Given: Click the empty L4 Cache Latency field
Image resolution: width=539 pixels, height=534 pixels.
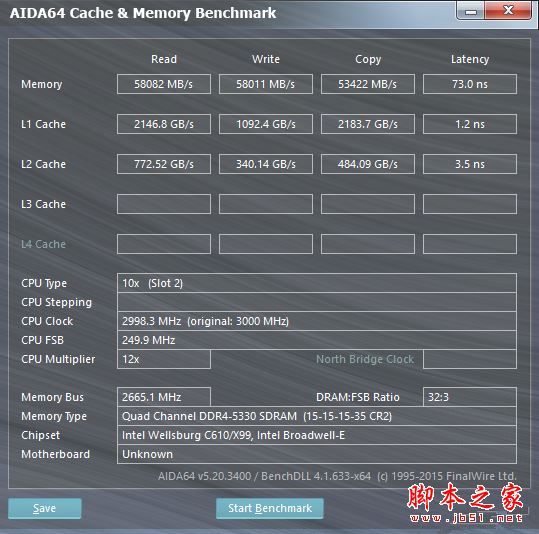Looking at the screenshot, I should click(x=470, y=244).
